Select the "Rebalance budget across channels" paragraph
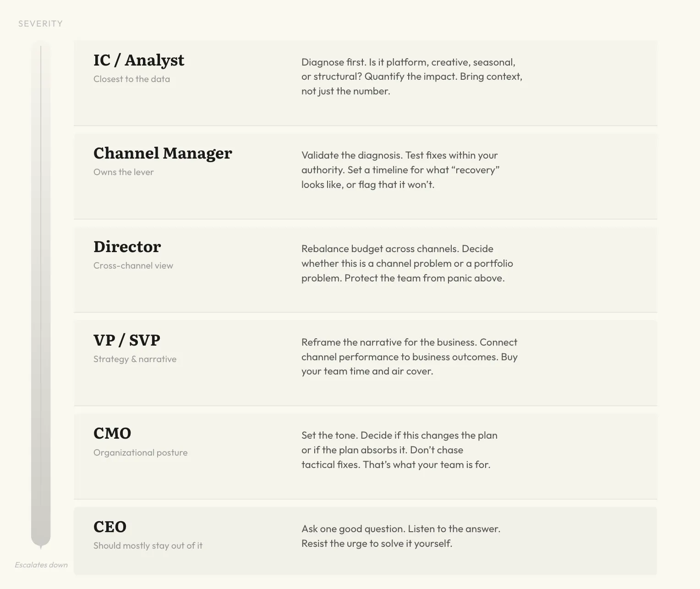Screen dimensions: 700x589 (407, 264)
